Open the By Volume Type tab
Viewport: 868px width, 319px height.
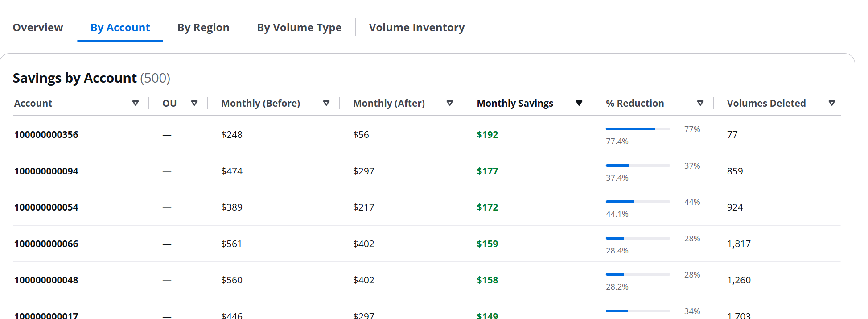pyautogui.click(x=299, y=28)
